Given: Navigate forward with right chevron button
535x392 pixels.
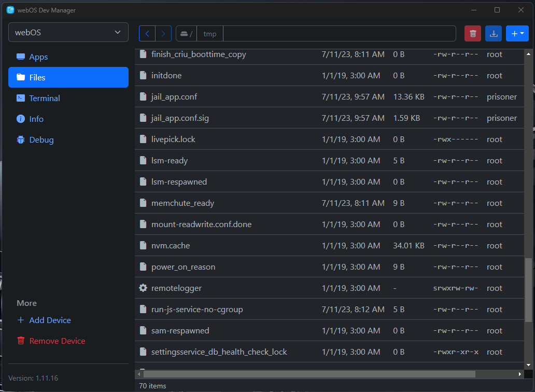Looking at the screenshot, I should [163, 34].
